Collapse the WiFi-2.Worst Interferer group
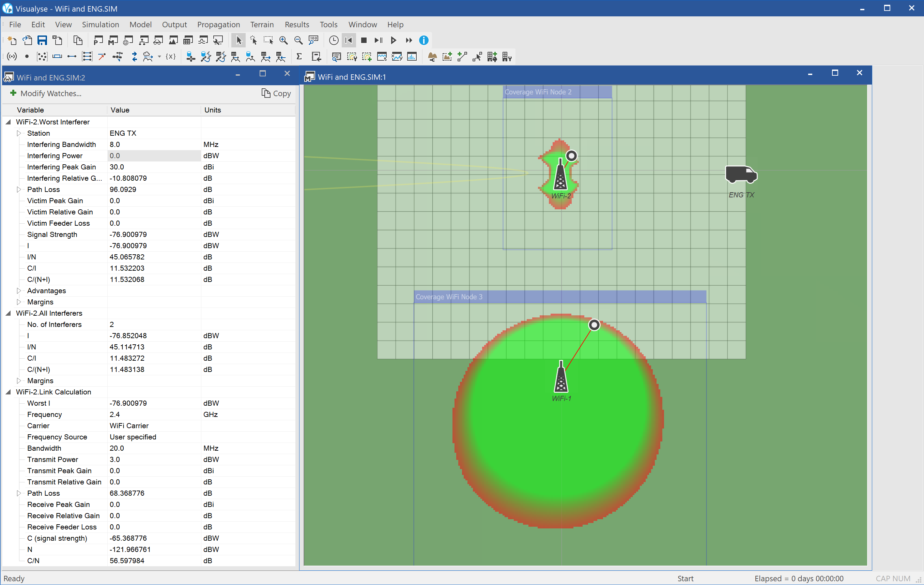 click(x=8, y=122)
